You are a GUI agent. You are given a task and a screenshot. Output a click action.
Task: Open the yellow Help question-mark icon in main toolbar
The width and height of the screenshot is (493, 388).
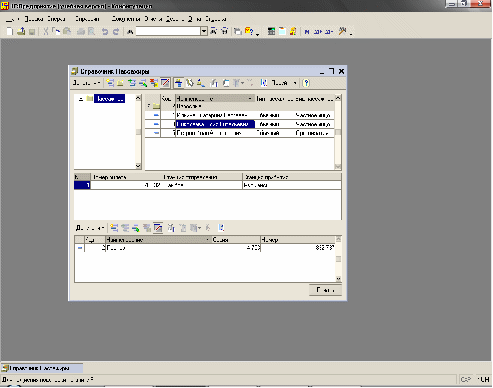[249, 31]
